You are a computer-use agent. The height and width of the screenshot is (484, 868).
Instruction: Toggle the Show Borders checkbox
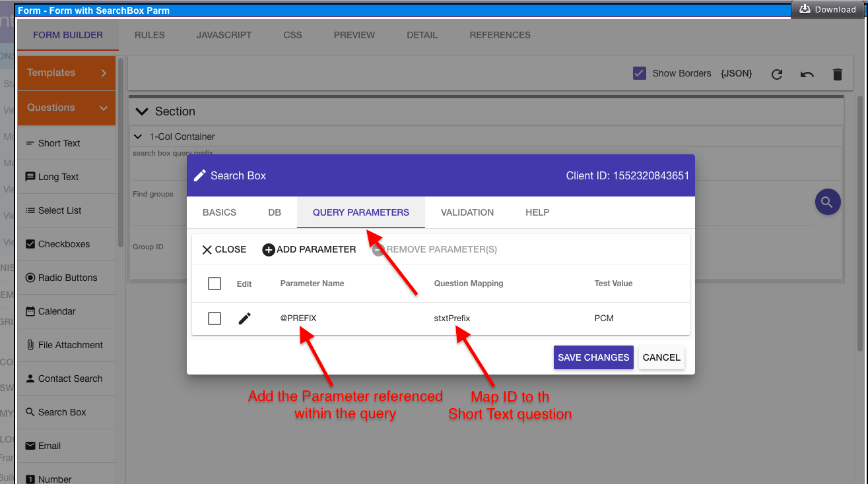639,73
